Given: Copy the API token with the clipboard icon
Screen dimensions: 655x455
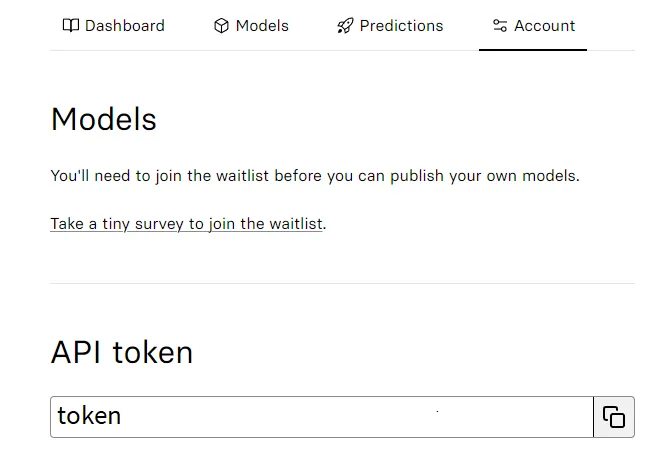Looking at the screenshot, I should [614, 417].
